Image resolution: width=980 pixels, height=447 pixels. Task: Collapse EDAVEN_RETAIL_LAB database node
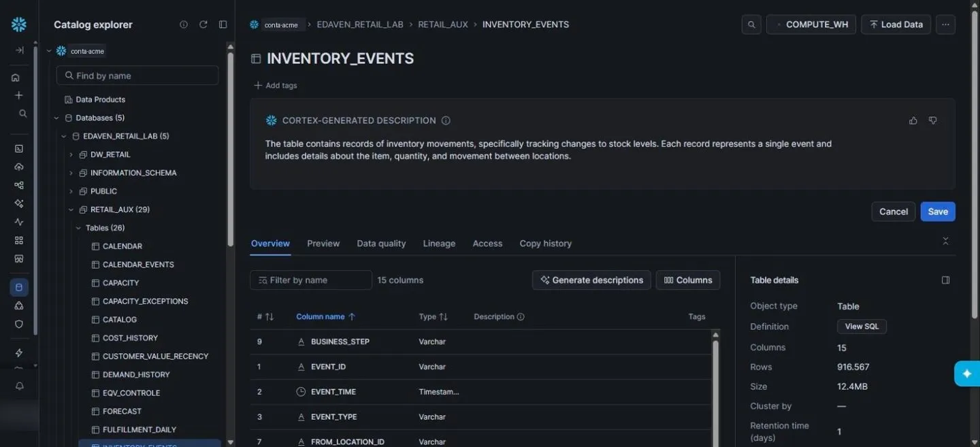coord(64,136)
